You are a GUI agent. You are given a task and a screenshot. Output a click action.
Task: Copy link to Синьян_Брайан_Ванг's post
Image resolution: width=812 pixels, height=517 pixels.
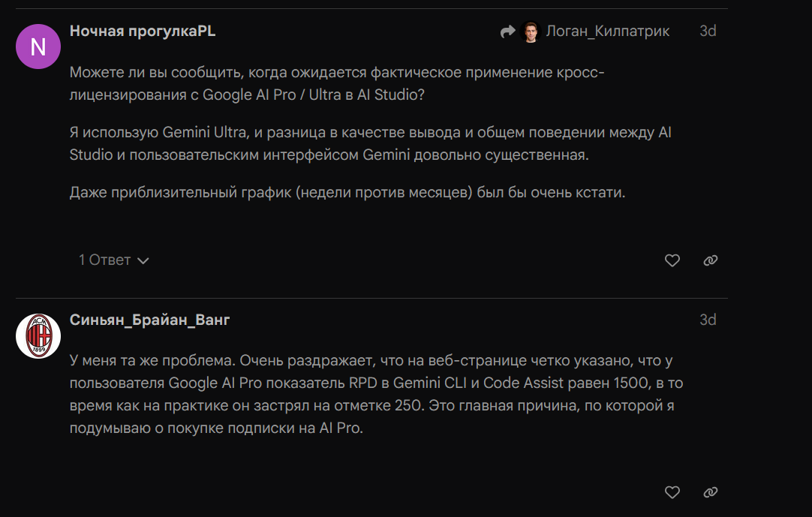[710, 492]
